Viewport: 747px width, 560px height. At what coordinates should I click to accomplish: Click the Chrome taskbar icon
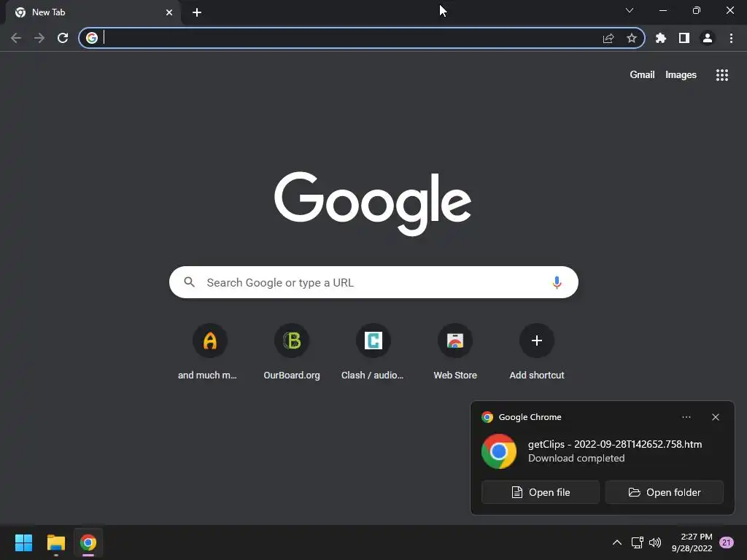pos(88,542)
